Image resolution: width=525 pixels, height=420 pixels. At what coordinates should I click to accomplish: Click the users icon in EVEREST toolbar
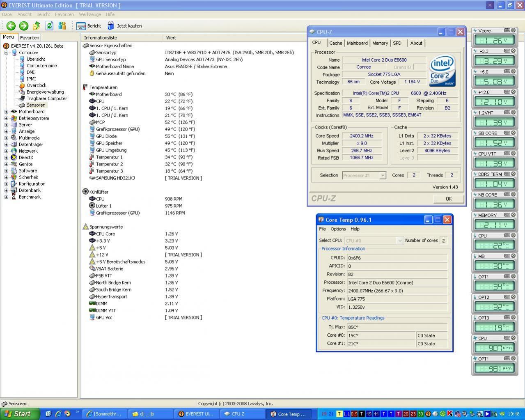click(62, 26)
